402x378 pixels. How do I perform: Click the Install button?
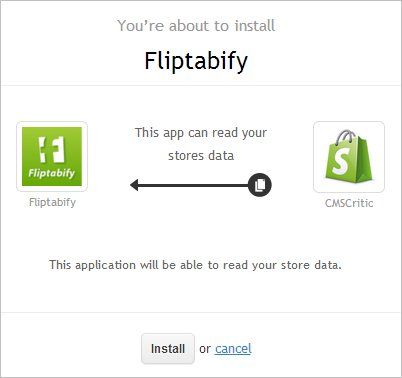[x=168, y=349]
